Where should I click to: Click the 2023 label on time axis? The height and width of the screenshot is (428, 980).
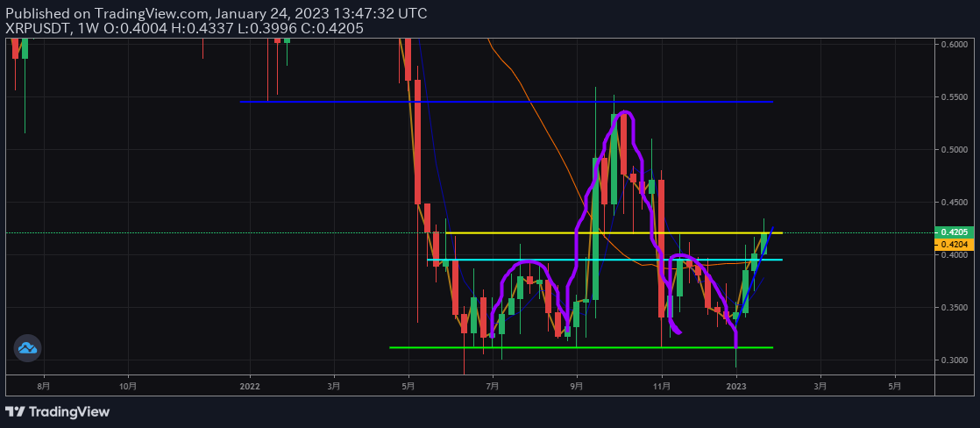(x=737, y=386)
